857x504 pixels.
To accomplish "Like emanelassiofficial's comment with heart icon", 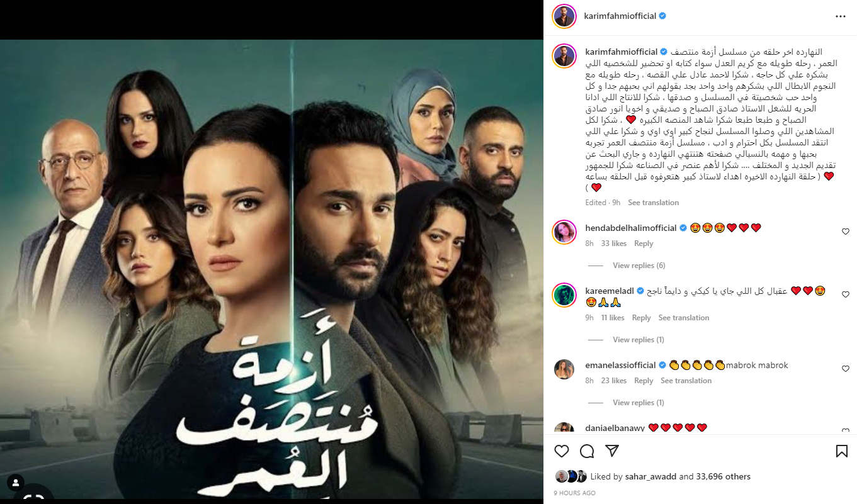I will pos(846,368).
